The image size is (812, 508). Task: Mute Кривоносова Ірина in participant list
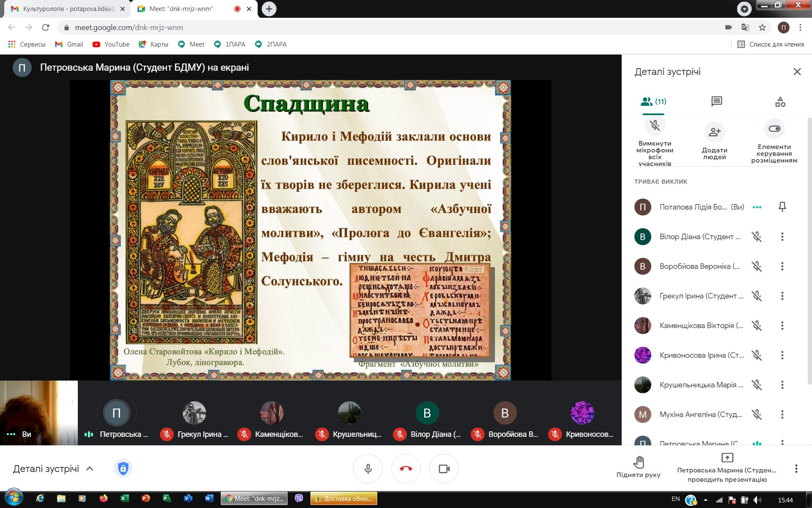[x=757, y=355]
